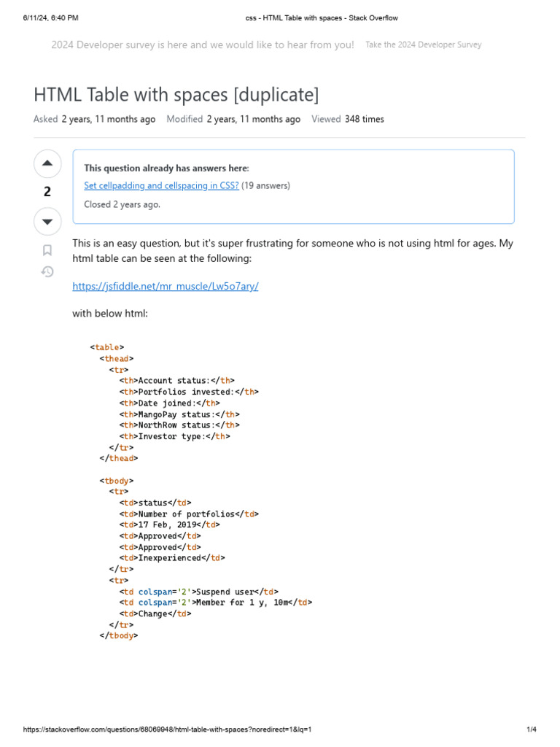This screenshot has width=560, height=747.
Task: Open the 'Set cellpadding and cellspacing in CSS?' link
Action: click(161, 185)
